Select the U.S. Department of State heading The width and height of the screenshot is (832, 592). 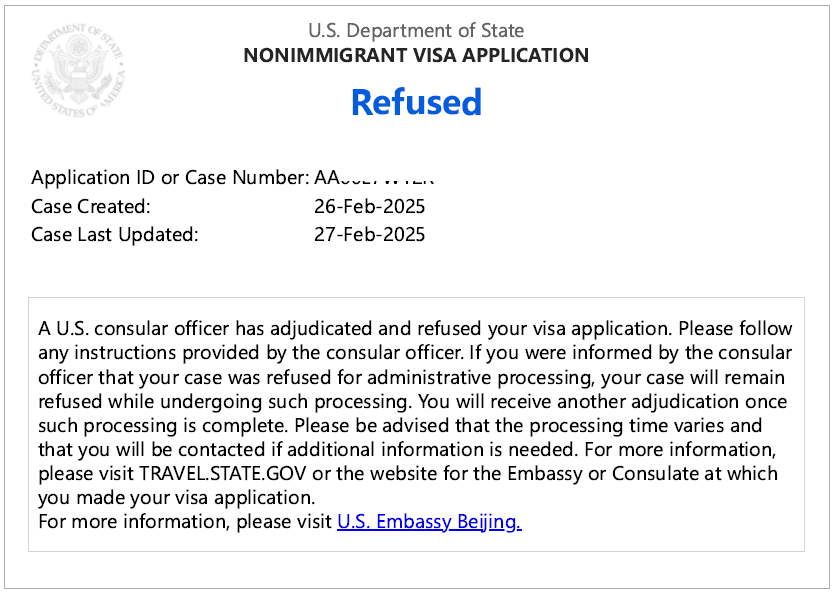point(416,30)
